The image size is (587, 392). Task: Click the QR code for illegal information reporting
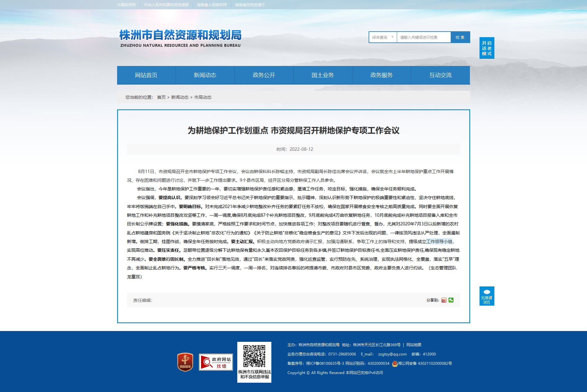(254, 356)
